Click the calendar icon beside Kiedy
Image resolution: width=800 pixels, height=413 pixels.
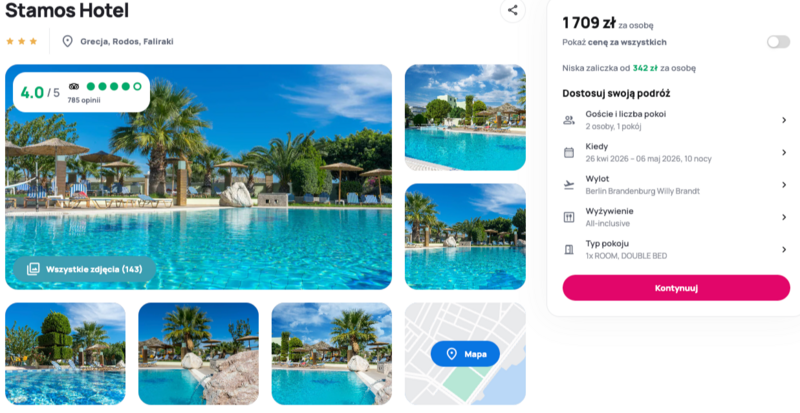(x=569, y=153)
